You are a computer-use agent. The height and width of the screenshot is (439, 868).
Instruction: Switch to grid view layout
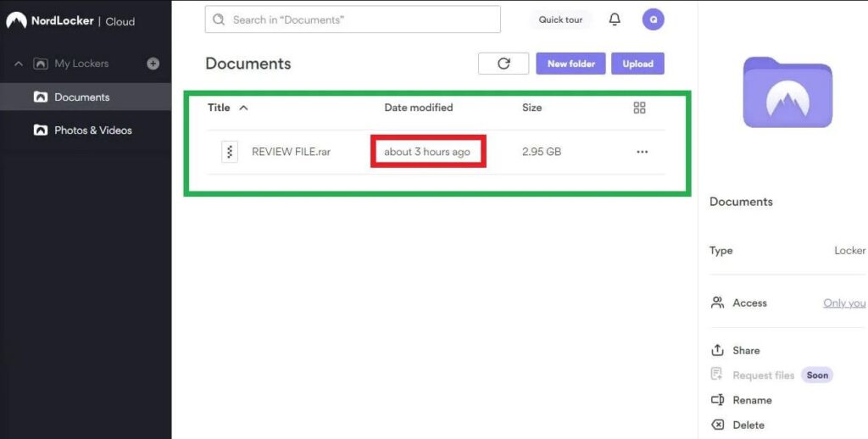(x=639, y=108)
